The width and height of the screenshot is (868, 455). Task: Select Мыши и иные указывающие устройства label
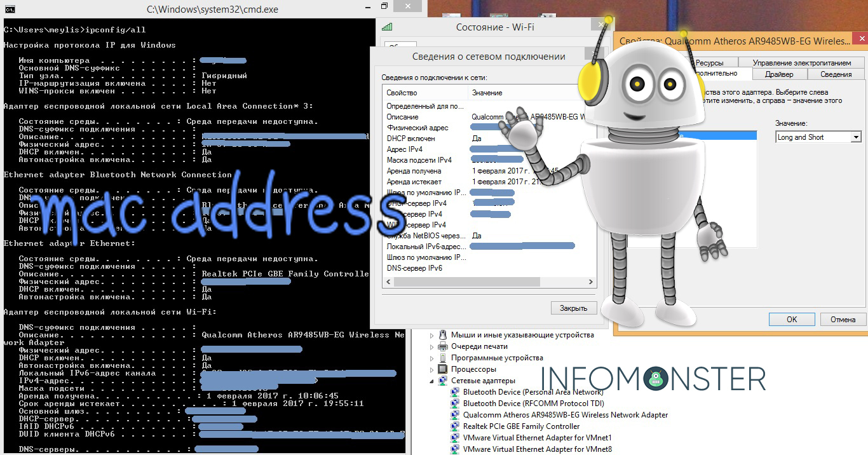[522, 335]
